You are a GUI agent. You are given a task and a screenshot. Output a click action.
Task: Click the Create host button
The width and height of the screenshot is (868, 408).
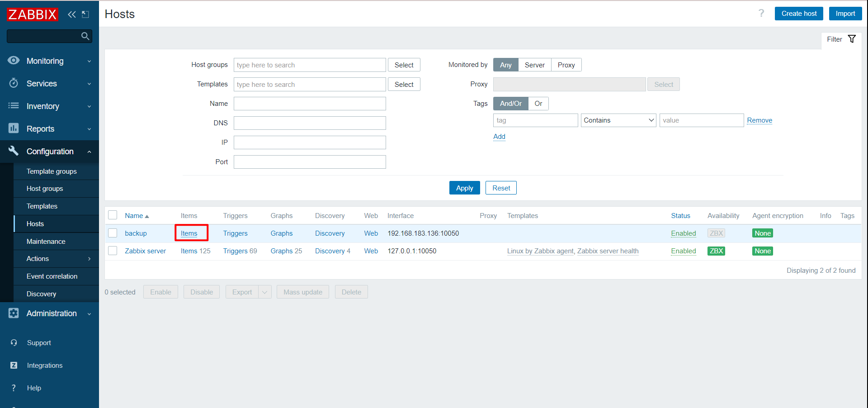coord(799,14)
